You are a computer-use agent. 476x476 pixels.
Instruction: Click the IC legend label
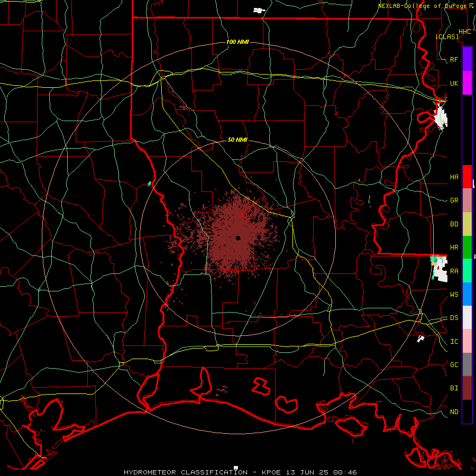point(454,341)
